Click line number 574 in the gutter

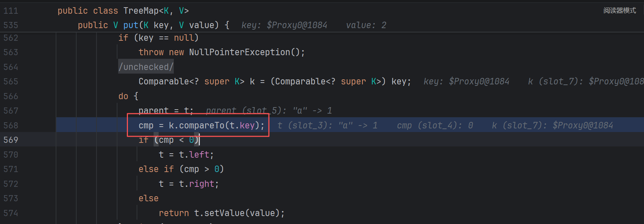tap(11, 213)
